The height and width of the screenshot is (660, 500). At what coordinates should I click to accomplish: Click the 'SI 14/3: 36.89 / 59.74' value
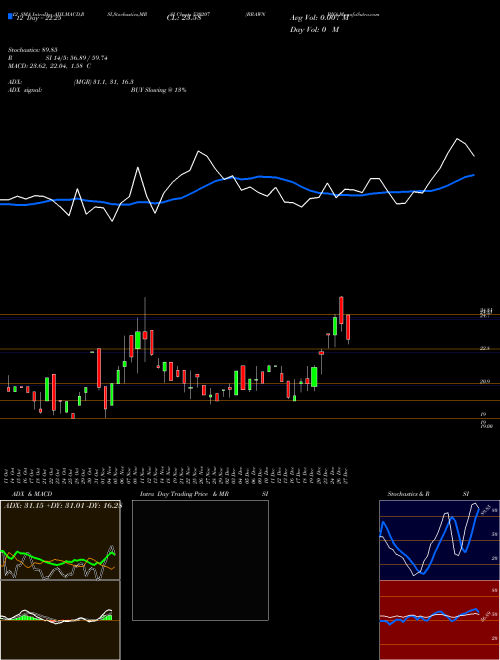coord(77,58)
